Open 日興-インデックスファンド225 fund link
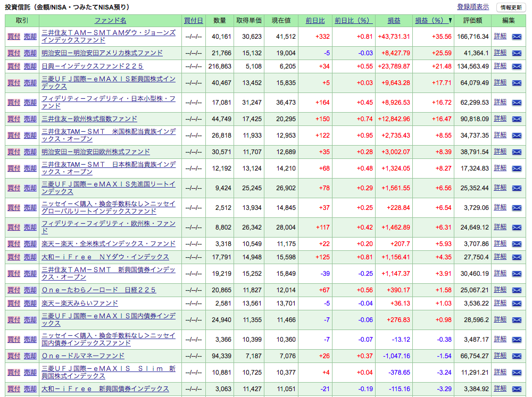532x397 pixels. click(92, 66)
